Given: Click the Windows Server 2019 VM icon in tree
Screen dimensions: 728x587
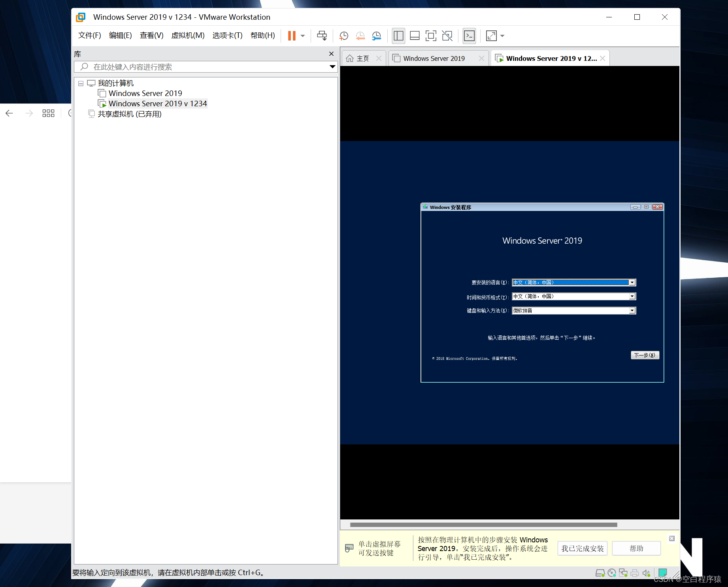Looking at the screenshot, I should 102,94.
